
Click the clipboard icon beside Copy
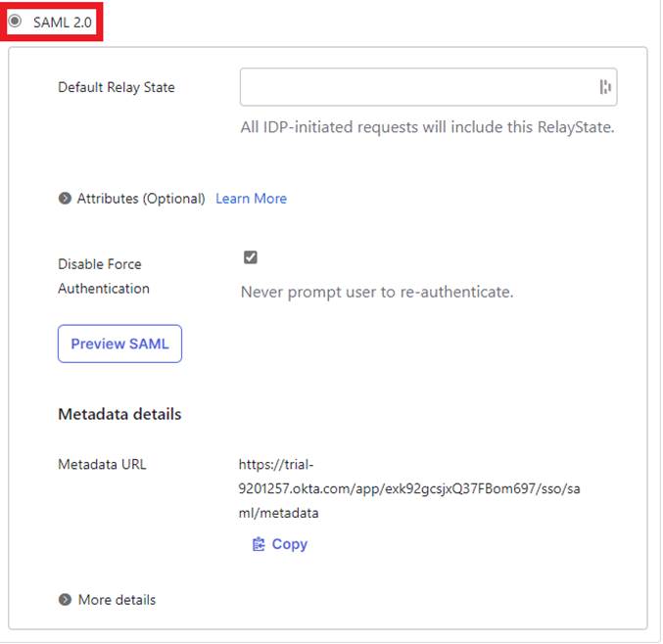click(259, 544)
